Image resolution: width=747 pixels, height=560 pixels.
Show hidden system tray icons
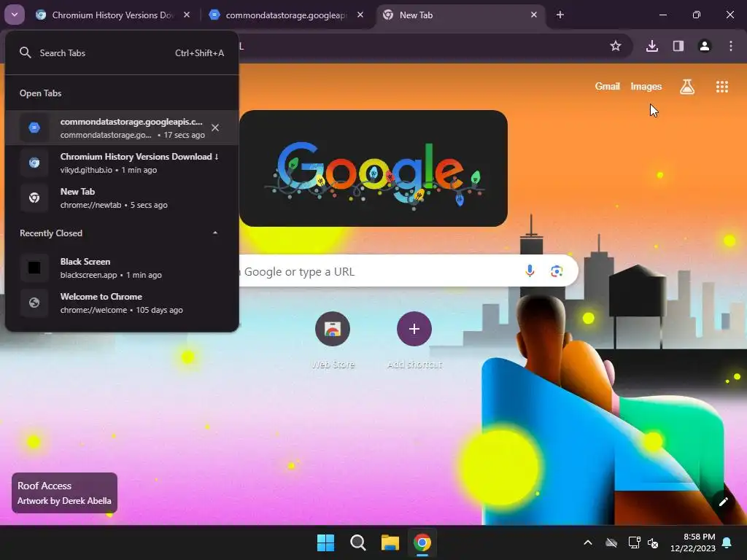(588, 542)
